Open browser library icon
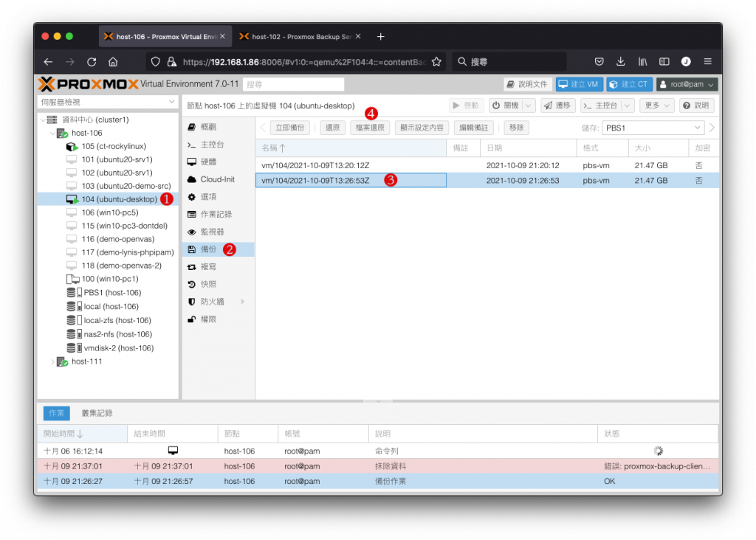This screenshot has height=540, width=756. coord(642,62)
